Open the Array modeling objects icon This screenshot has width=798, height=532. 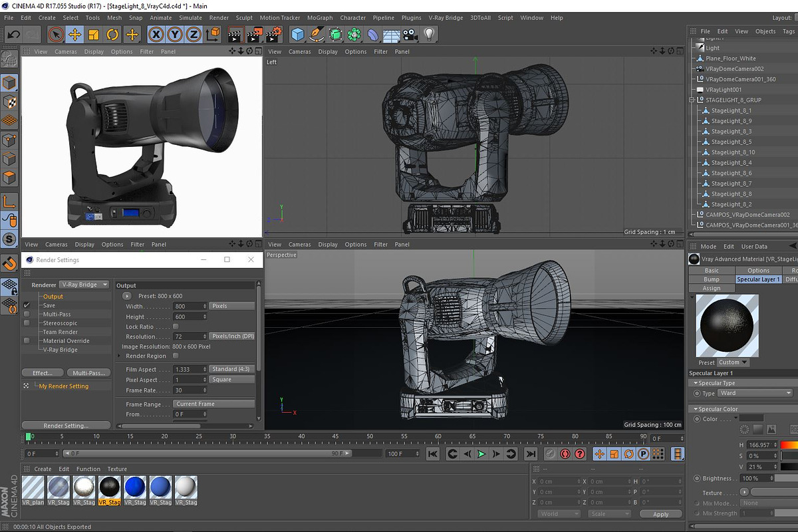(x=354, y=35)
